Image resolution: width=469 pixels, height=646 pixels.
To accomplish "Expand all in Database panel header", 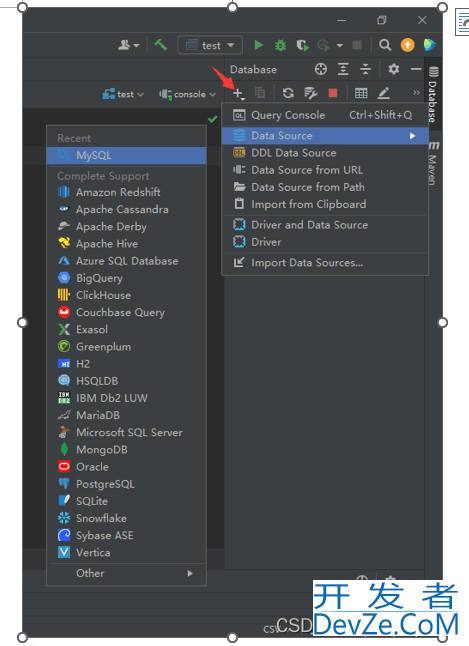I will [x=343, y=69].
